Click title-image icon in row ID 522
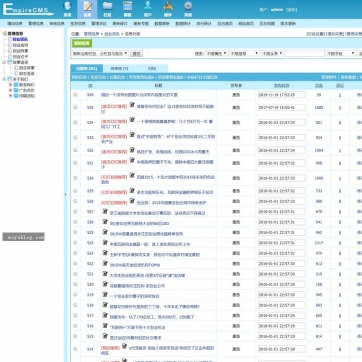Image resolution: width=362 pixels, height=362 pixels. click(105, 263)
